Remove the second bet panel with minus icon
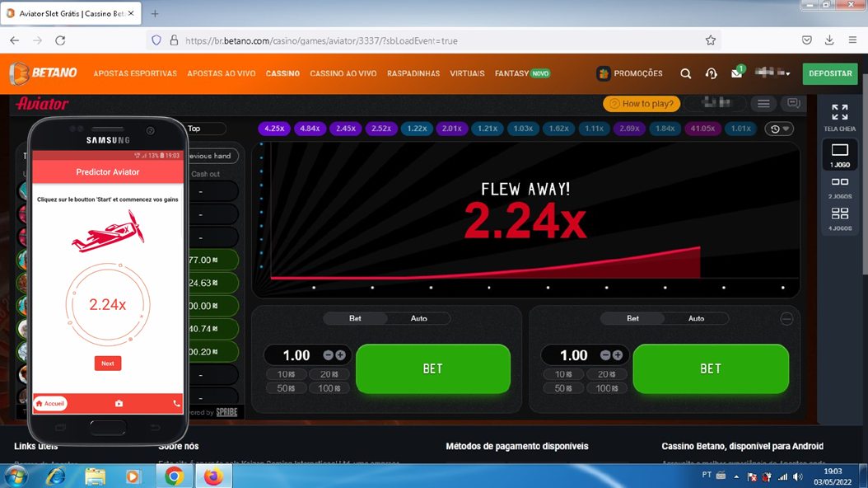The height and width of the screenshot is (488, 868). (786, 319)
